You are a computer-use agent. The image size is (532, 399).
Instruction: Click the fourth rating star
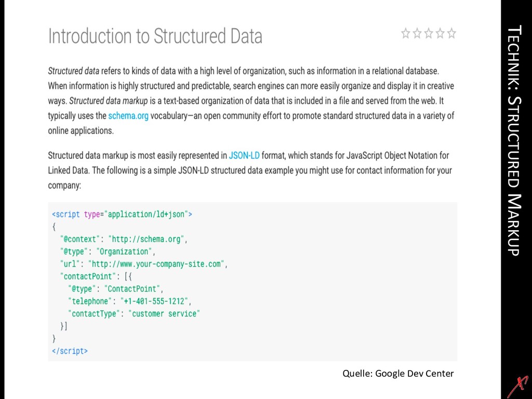click(x=440, y=34)
